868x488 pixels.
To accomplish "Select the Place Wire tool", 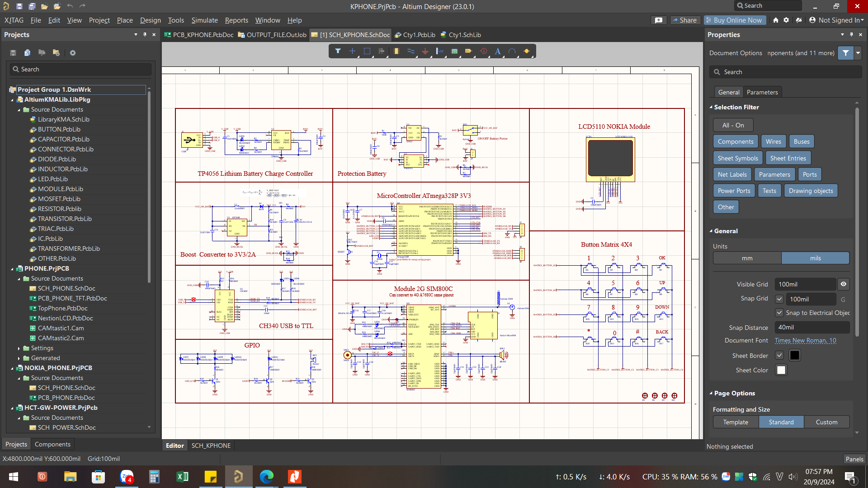I will (x=411, y=51).
